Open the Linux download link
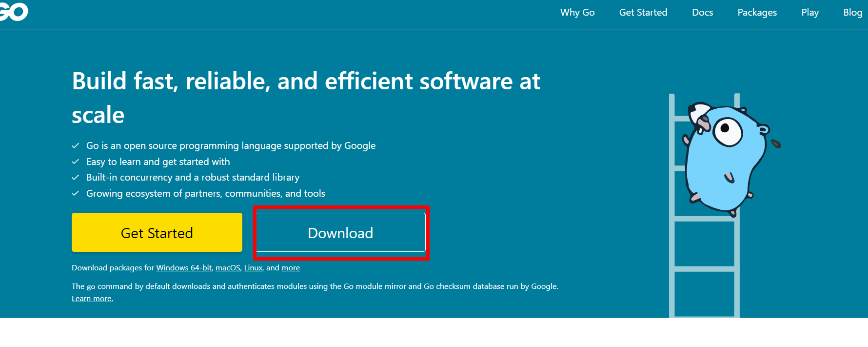868x347 pixels. pyautogui.click(x=253, y=268)
